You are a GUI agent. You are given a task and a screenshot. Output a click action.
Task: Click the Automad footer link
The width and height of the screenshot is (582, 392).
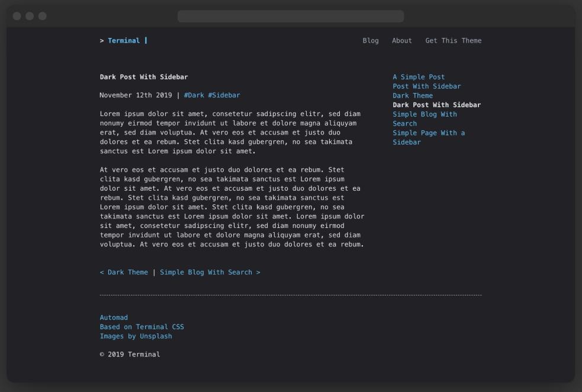(x=114, y=317)
